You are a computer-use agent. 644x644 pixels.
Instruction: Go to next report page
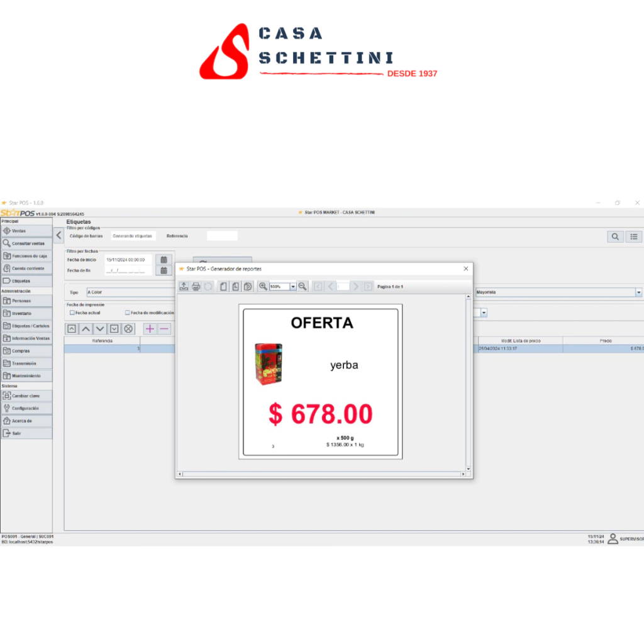pyautogui.click(x=356, y=287)
